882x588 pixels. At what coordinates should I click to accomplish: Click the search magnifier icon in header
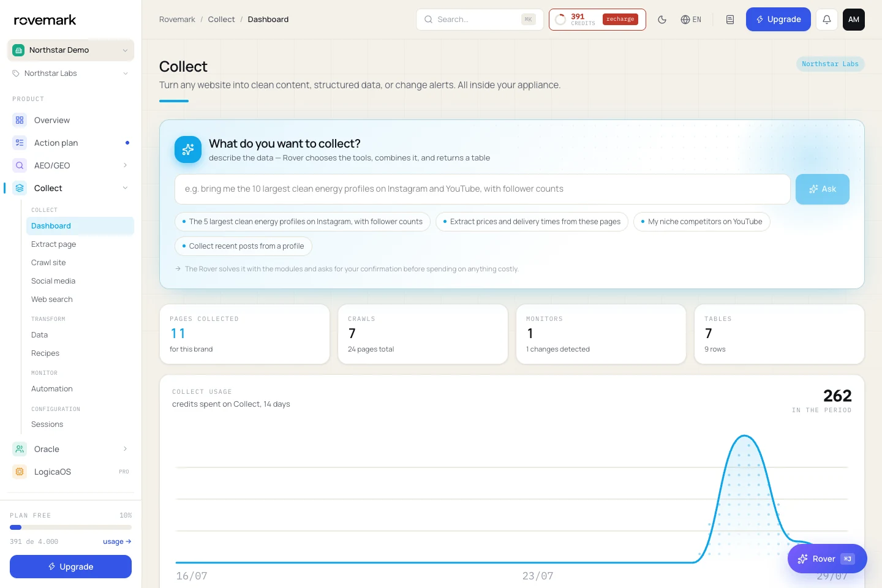tap(429, 20)
